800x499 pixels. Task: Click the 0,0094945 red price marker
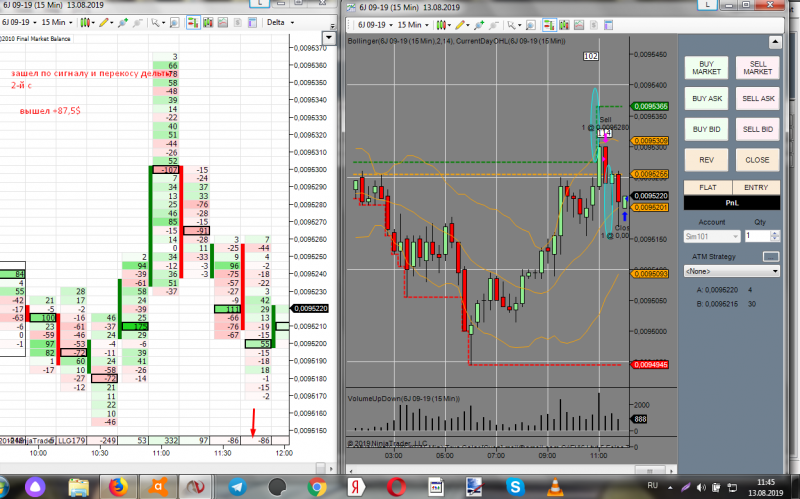[650, 364]
